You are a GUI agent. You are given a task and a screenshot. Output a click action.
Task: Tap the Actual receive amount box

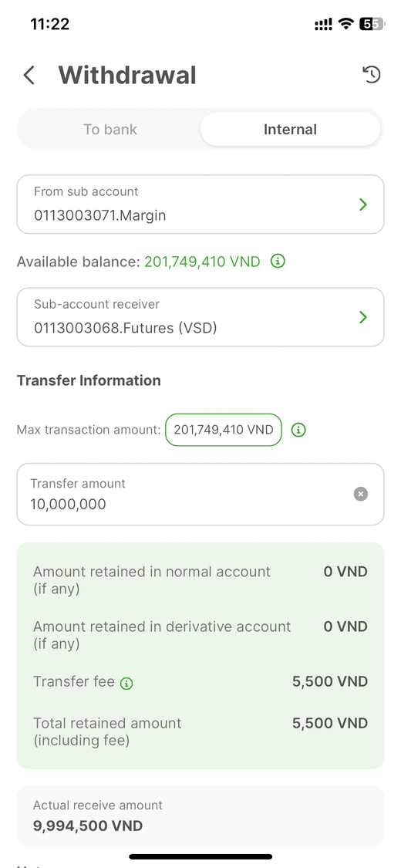coord(200,816)
